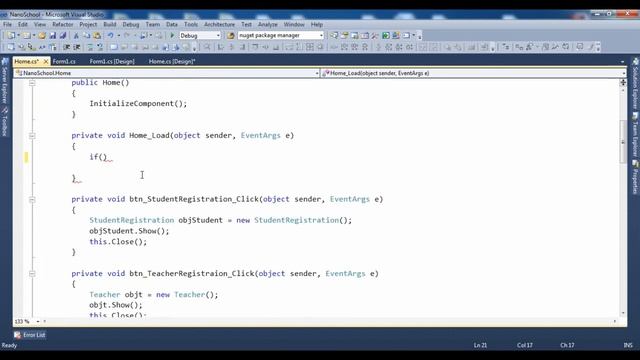The width and height of the screenshot is (640, 360).
Task: Open the Analyze menu
Action: pyautogui.click(x=267, y=24)
